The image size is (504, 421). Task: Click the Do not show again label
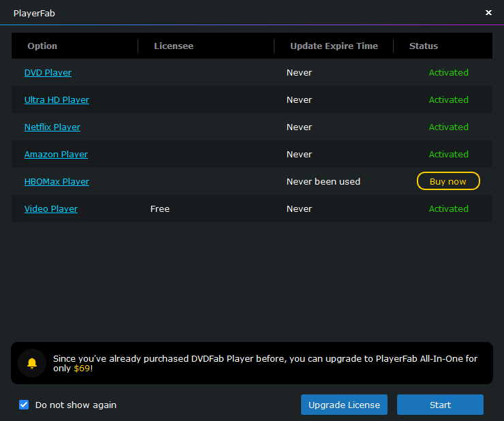point(76,405)
